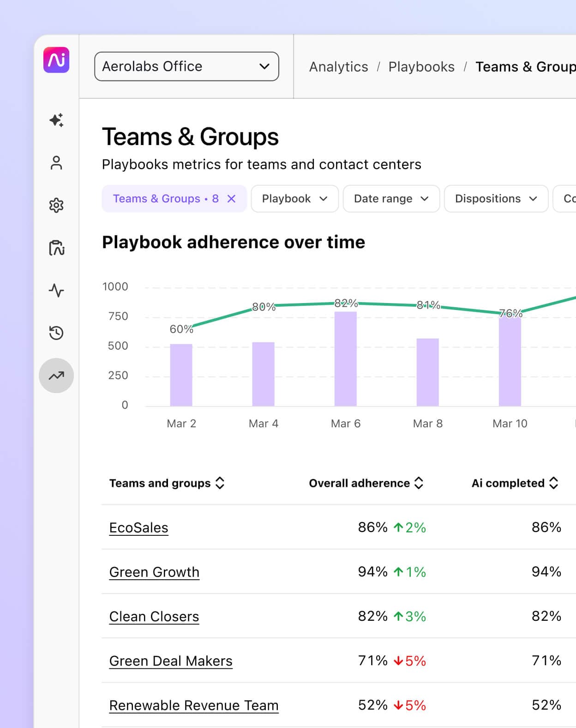Open the settings gear sidebar icon
This screenshot has width=576, height=728.
56,205
